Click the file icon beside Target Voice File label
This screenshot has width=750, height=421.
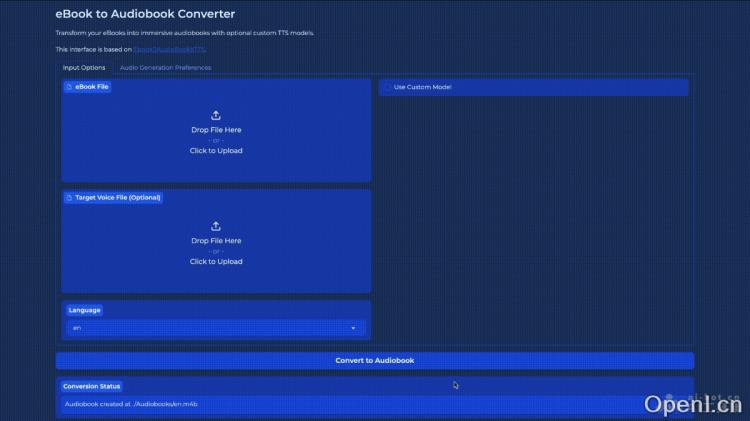pyautogui.click(x=69, y=198)
